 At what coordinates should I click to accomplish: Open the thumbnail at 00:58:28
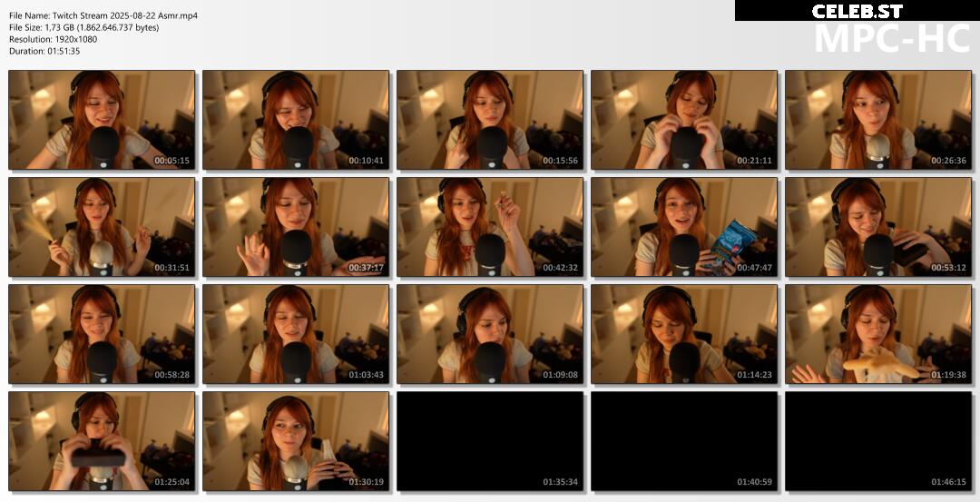coord(102,334)
